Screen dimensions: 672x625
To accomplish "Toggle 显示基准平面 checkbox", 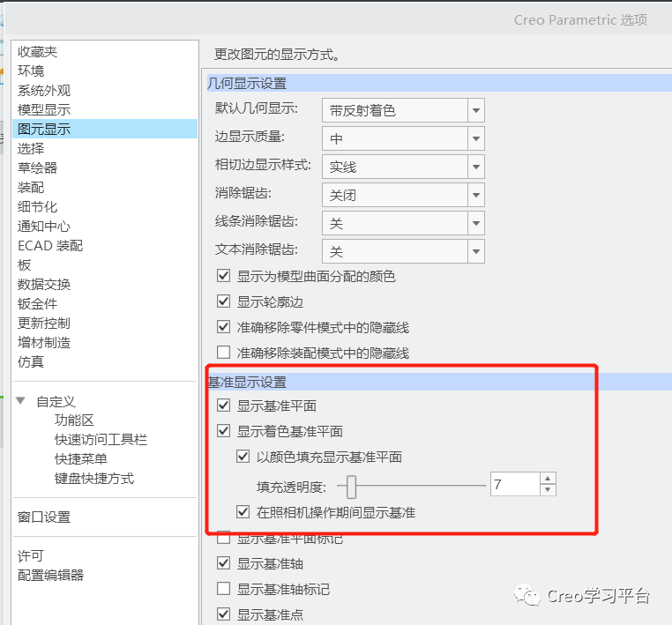I will (x=224, y=405).
